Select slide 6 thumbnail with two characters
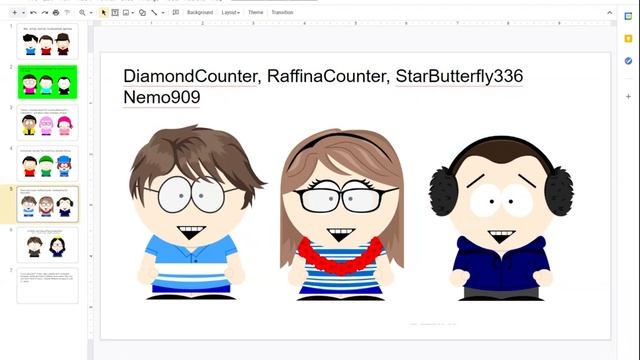 47,245
